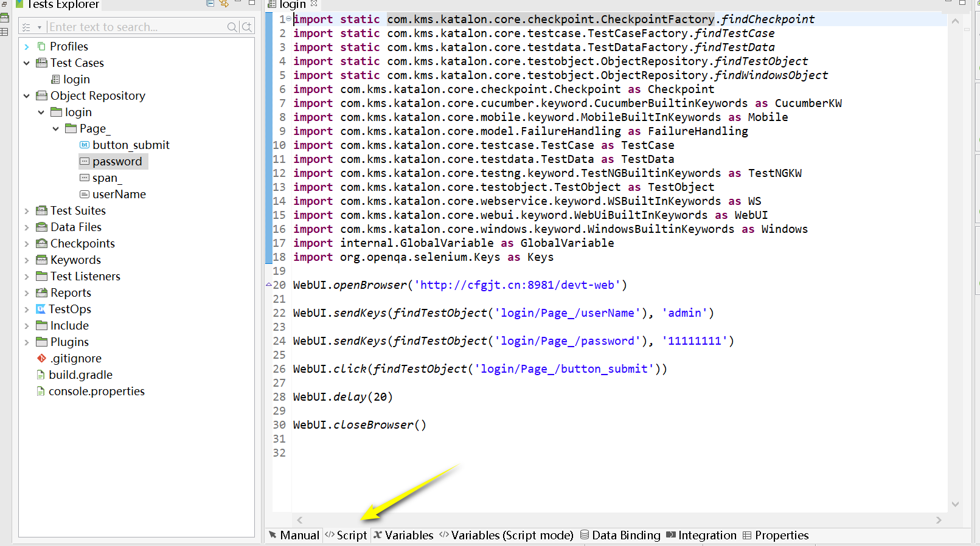This screenshot has height=546, width=980.
Task: Open the Integration tab
Action: point(701,535)
